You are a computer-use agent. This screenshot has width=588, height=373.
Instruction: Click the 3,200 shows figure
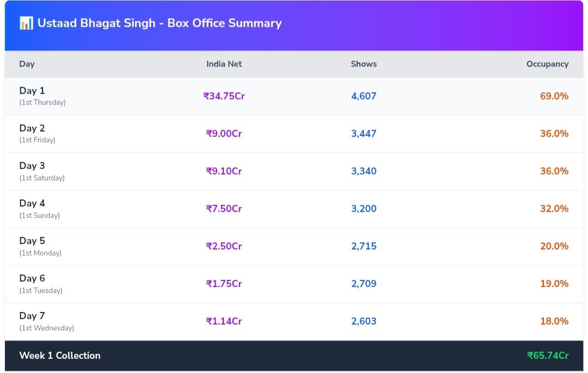coord(364,209)
